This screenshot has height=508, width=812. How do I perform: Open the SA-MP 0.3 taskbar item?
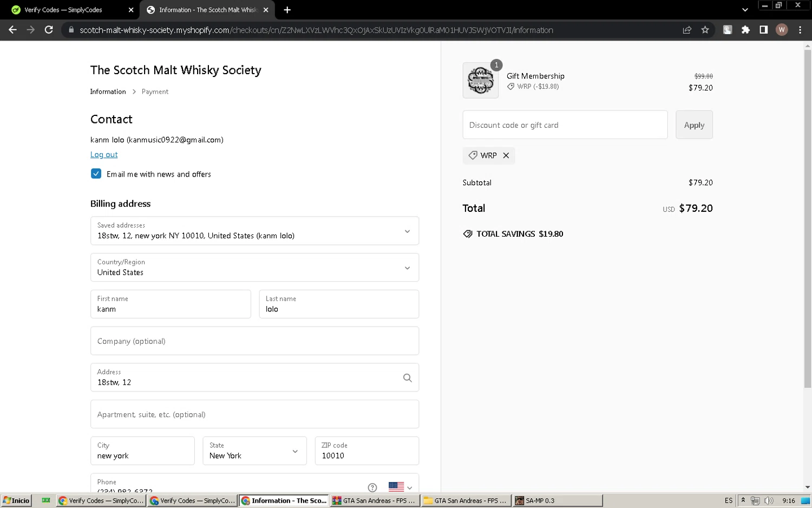(558, 500)
